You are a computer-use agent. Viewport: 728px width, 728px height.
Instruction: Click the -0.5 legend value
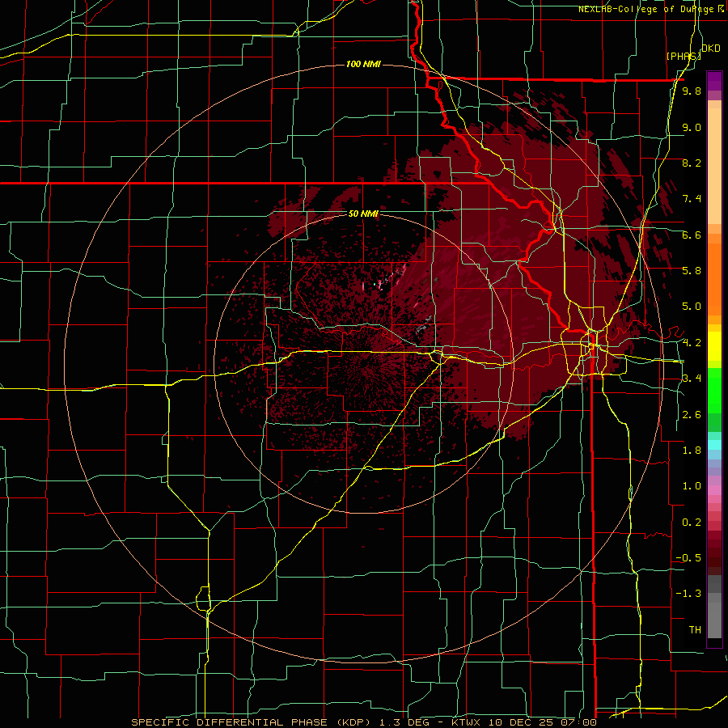coord(688,558)
